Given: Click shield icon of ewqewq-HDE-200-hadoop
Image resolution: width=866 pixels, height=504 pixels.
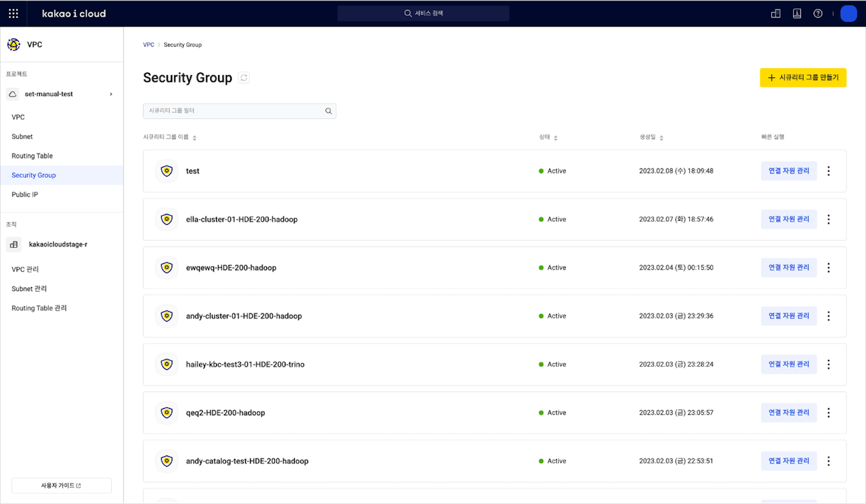Looking at the screenshot, I should (x=167, y=268).
